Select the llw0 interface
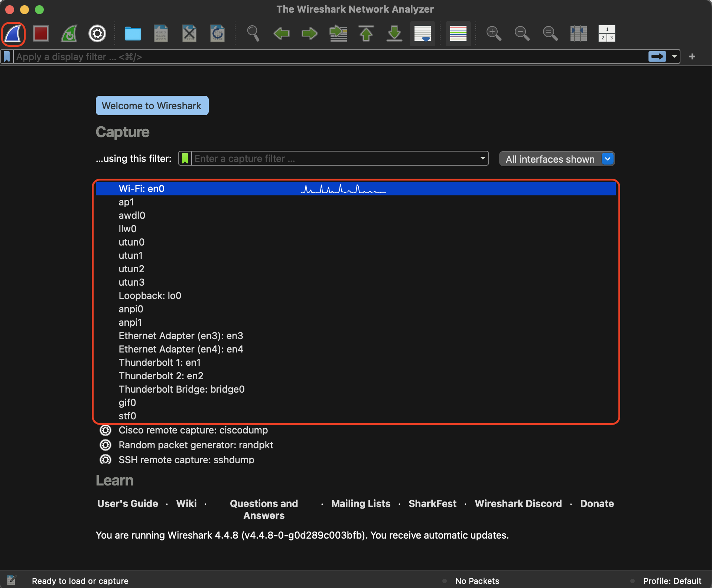The width and height of the screenshot is (712, 588). coord(356,229)
